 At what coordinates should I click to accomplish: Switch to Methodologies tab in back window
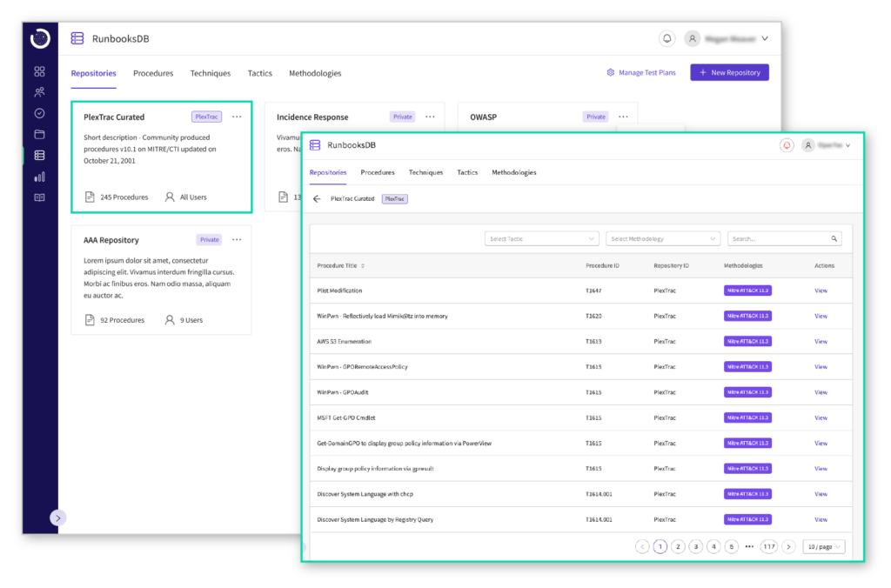click(x=315, y=73)
